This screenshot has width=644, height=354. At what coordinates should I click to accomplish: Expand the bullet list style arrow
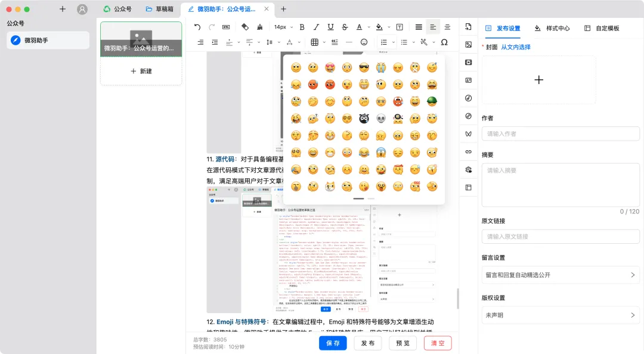(x=413, y=42)
